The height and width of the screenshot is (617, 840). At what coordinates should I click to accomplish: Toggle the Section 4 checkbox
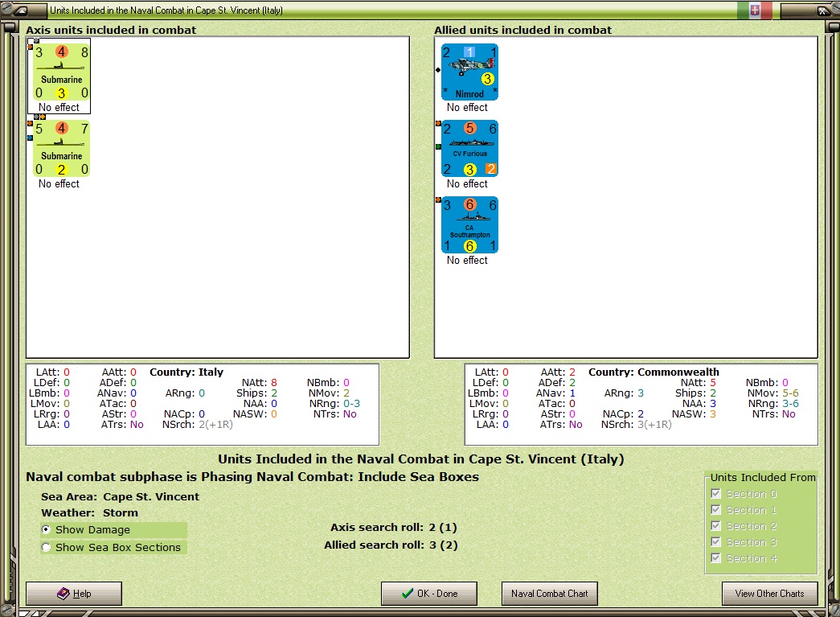pos(715,558)
